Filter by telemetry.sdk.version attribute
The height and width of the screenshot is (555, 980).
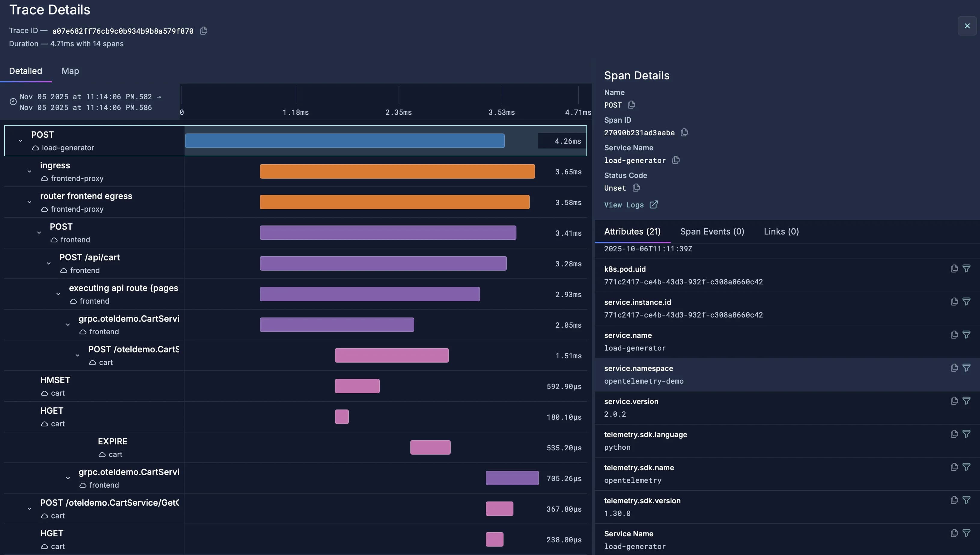tap(966, 500)
